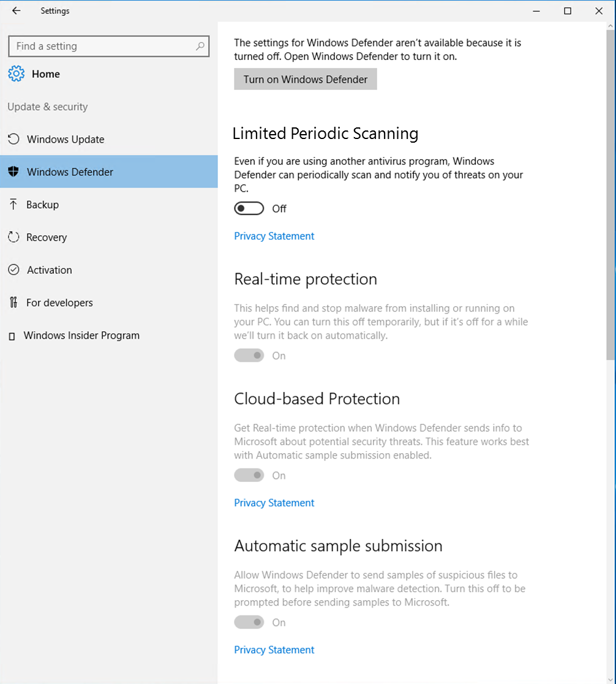Focus the Find a setting search box
This screenshot has width=616, height=684.
coord(108,47)
